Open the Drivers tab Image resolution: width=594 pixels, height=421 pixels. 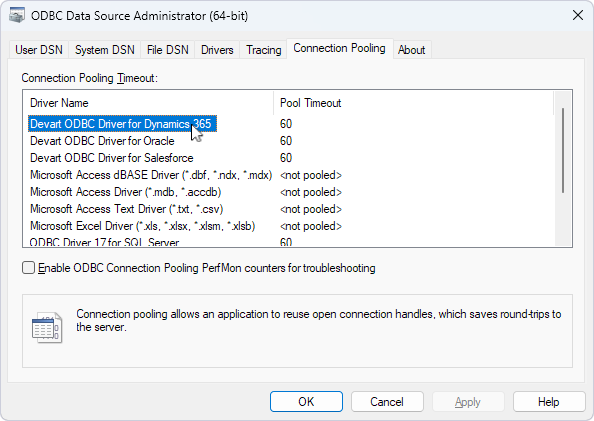217,50
